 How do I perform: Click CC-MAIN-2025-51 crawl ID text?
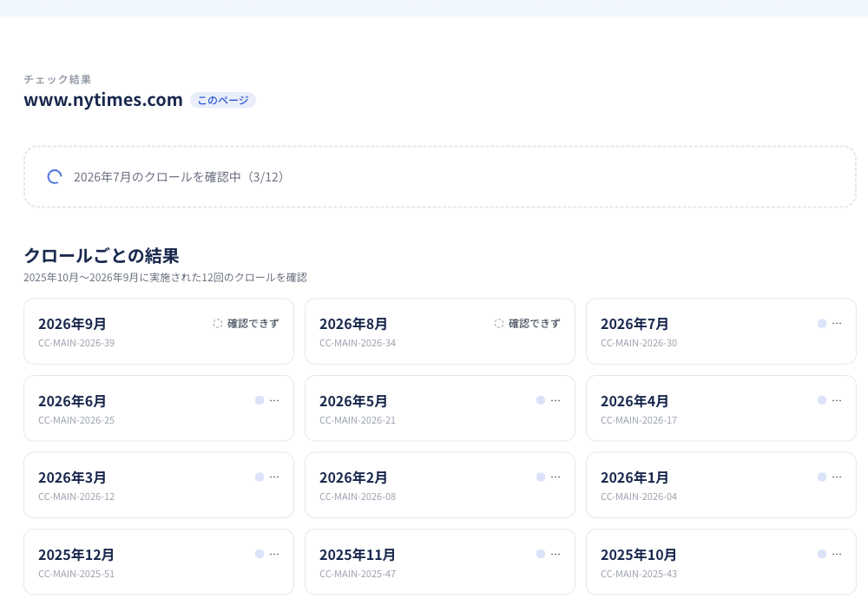click(76, 574)
